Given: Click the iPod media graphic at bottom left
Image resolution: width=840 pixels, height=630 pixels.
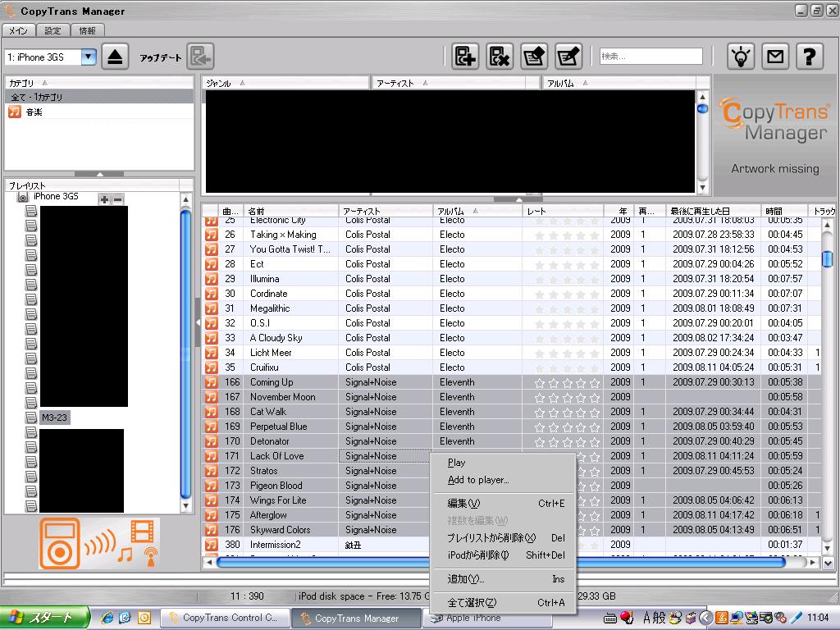Looking at the screenshot, I should (99, 543).
